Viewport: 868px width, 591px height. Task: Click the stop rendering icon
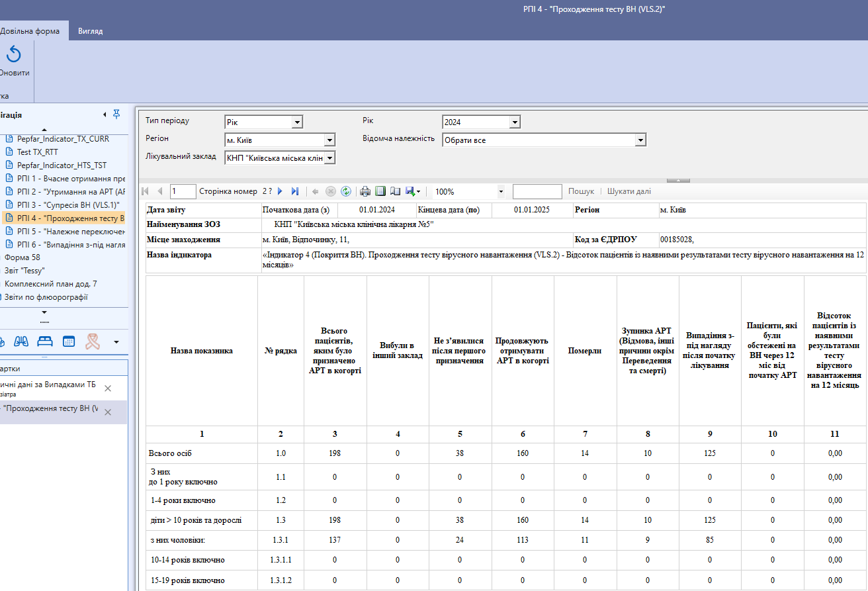point(331,191)
